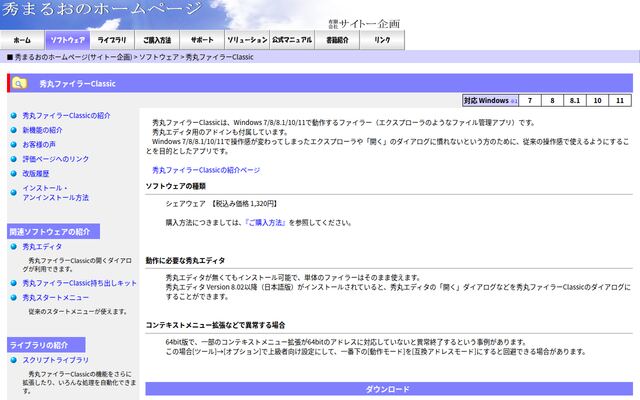
Task: Go to the リンク tab
Action: click(382, 40)
